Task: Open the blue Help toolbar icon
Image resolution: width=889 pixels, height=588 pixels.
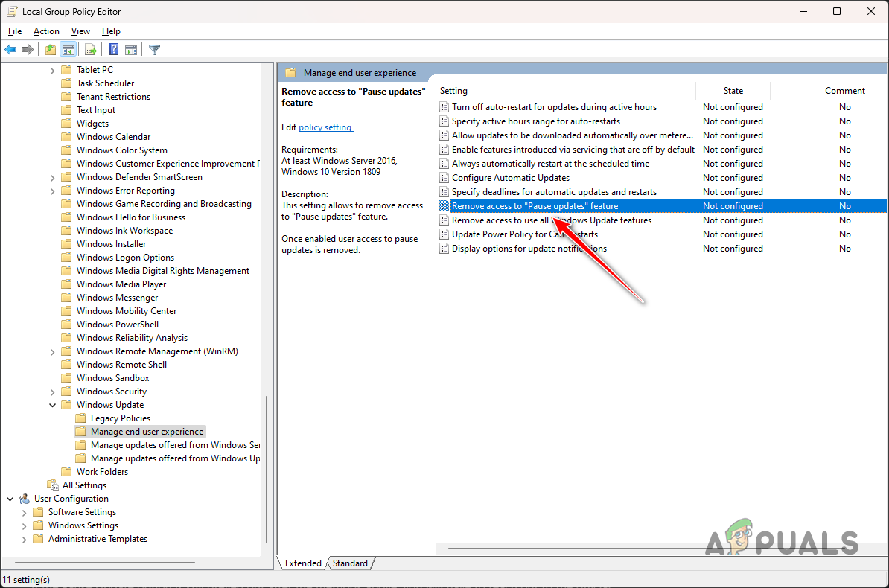Action: [x=113, y=50]
